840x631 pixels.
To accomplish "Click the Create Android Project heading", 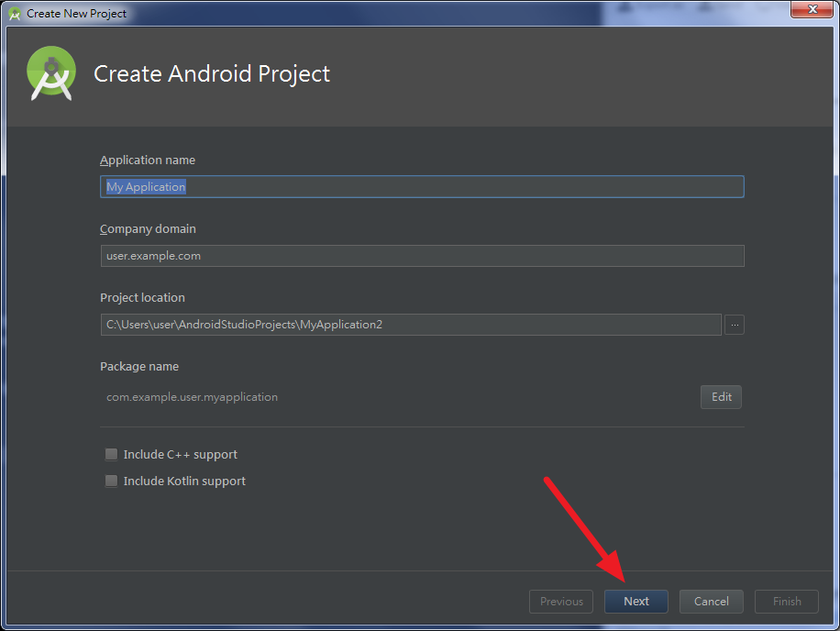I will click(212, 74).
